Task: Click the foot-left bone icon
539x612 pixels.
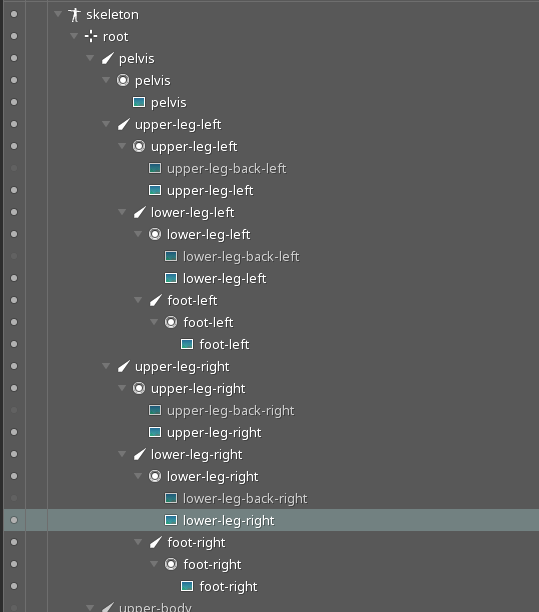Action: coord(155,300)
